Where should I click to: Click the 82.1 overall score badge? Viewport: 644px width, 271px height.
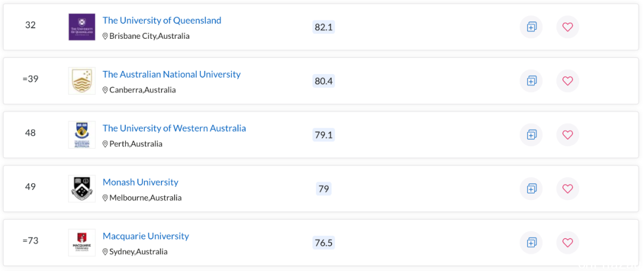click(x=324, y=27)
